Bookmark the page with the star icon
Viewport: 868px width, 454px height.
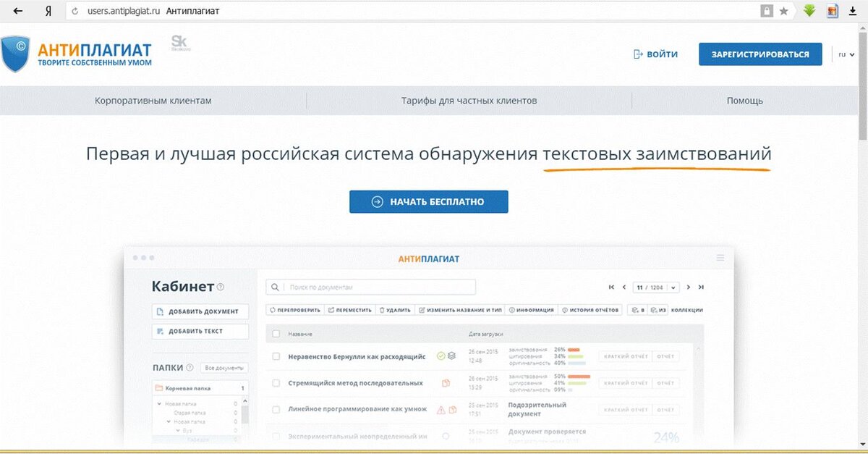[x=783, y=11]
